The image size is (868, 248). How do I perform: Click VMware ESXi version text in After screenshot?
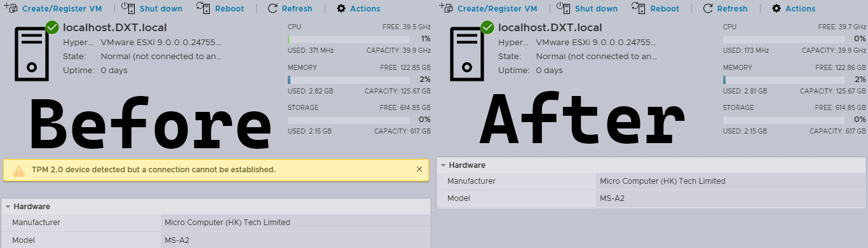[x=596, y=43]
